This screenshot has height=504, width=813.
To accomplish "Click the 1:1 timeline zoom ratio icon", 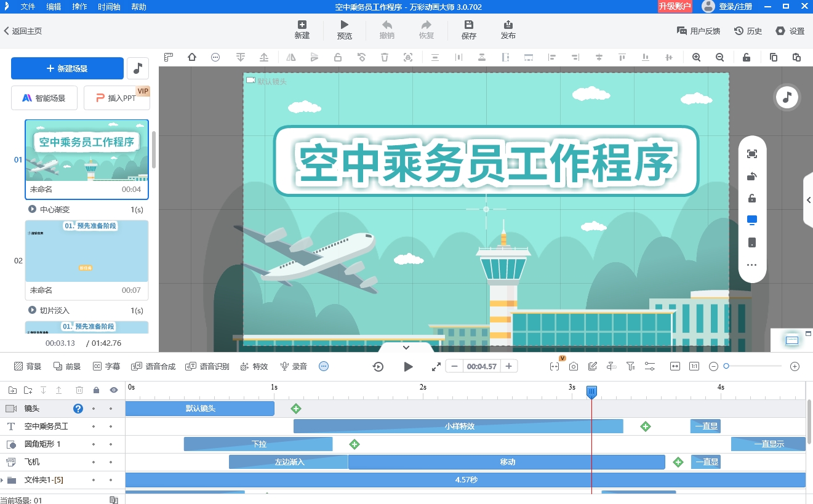I will 694,366.
